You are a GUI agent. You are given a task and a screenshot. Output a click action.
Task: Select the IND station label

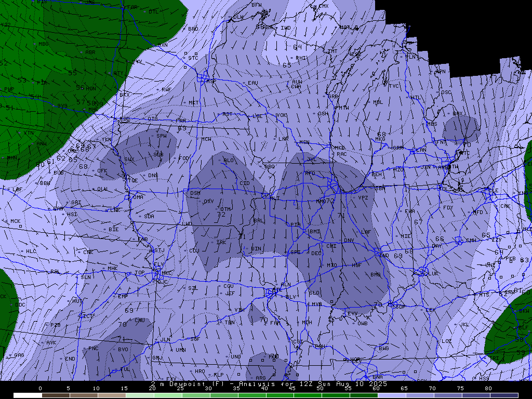[x=384, y=255]
